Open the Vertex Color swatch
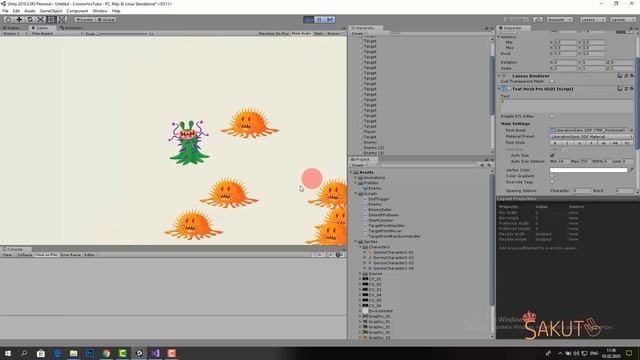Screen dimensions: 640x360 [588, 170]
